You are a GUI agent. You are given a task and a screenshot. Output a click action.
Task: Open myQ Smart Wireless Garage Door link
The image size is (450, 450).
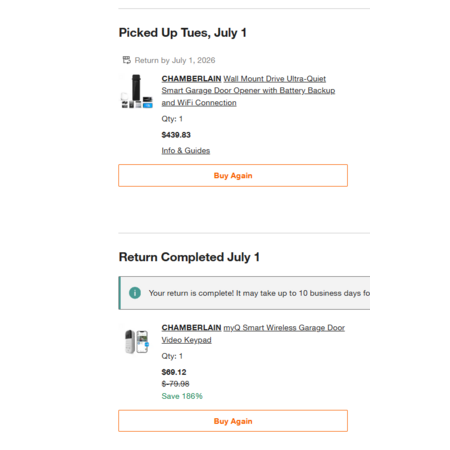coord(284,328)
